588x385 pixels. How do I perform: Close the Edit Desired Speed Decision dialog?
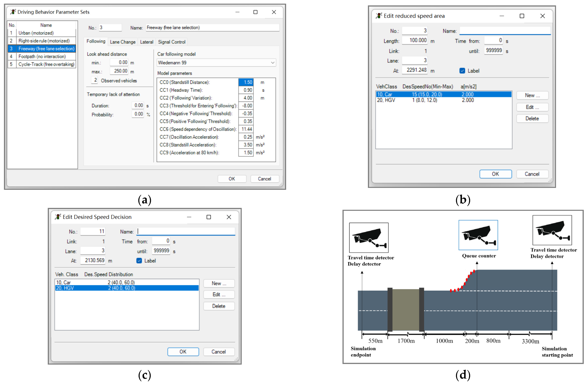pos(229,217)
